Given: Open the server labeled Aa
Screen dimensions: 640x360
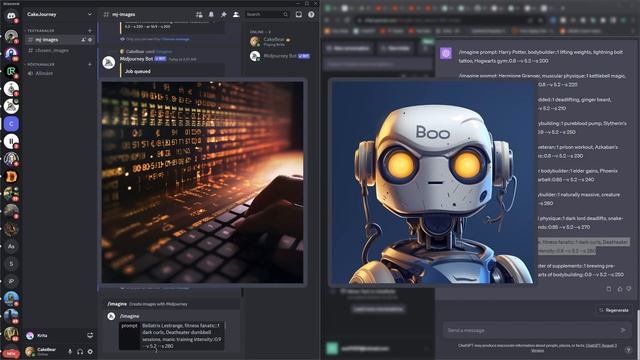Looking at the screenshot, I should [x=11, y=247].
